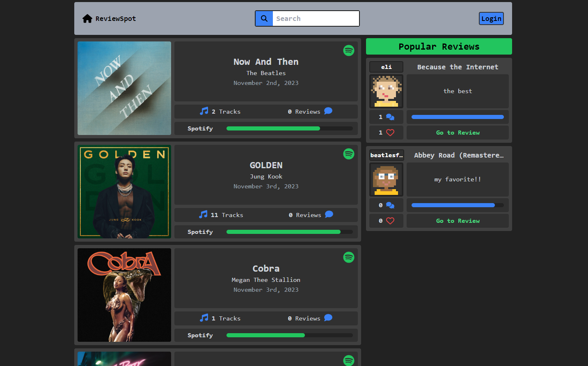588x366 pixels.
Task: Open Spotify icon on GOLDEN card
Action: coord(349,154)
